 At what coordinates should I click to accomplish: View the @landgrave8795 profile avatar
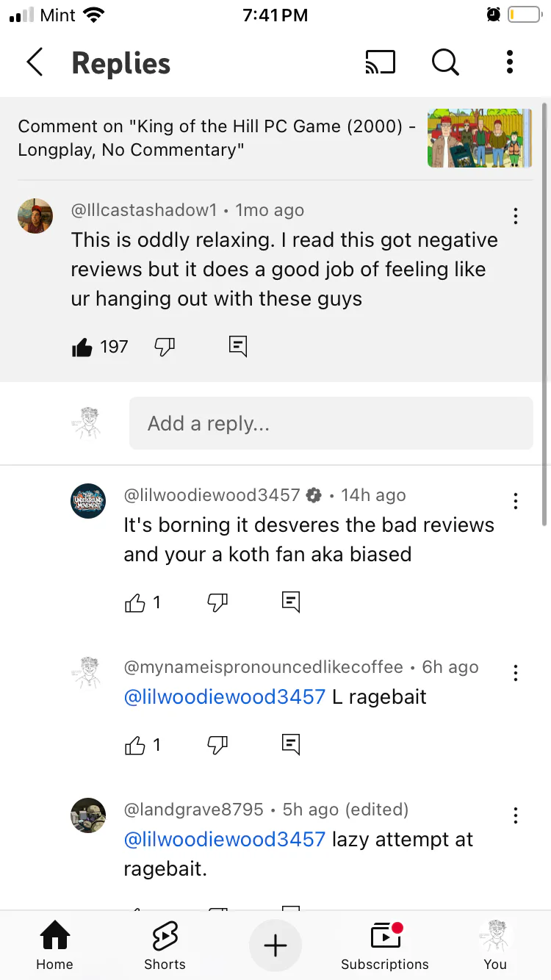point(88,815)
